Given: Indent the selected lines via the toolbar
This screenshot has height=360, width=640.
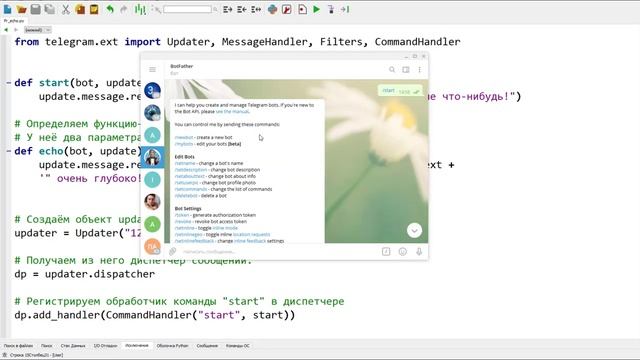Looking at the screenshot, I should click(x=228, y=9).
